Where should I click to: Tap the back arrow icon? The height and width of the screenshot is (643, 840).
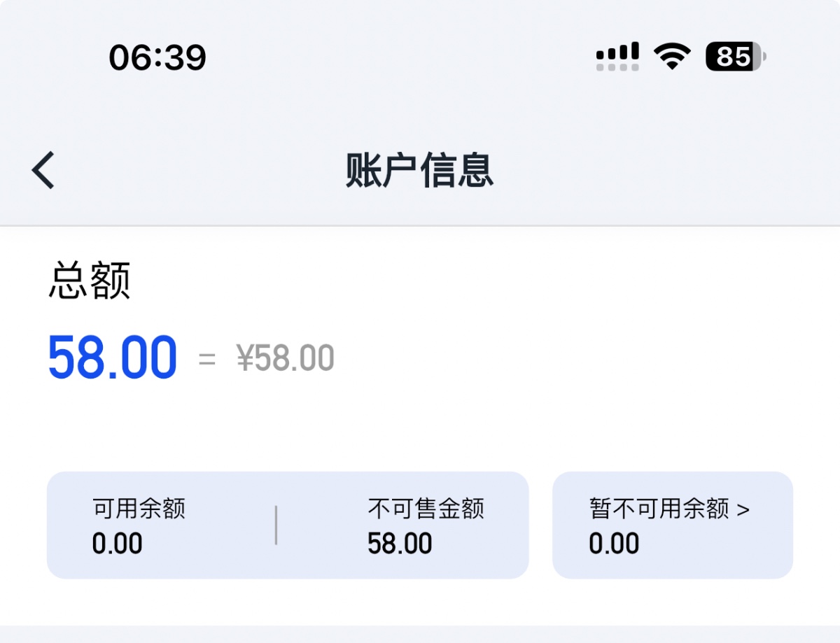pos(43,170)
